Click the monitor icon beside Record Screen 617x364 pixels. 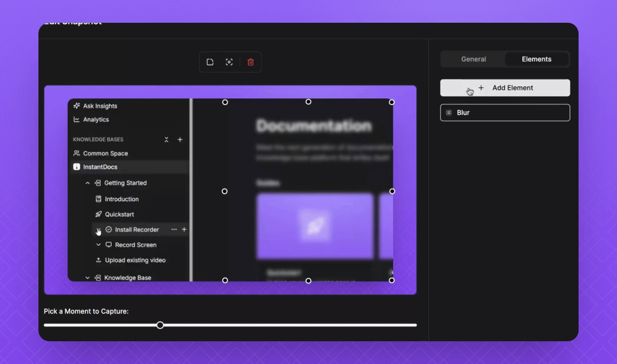[x=108, y=245]
